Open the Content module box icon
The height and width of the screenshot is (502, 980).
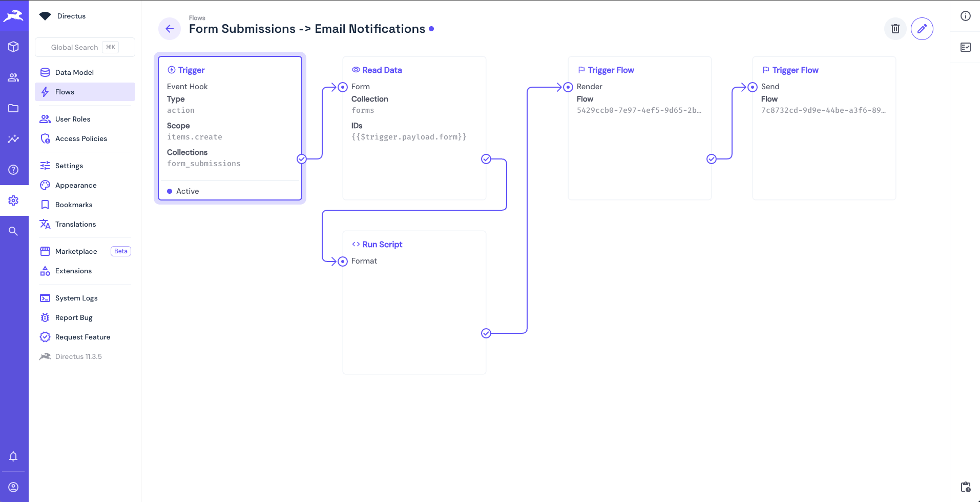(x=14, y=47)
